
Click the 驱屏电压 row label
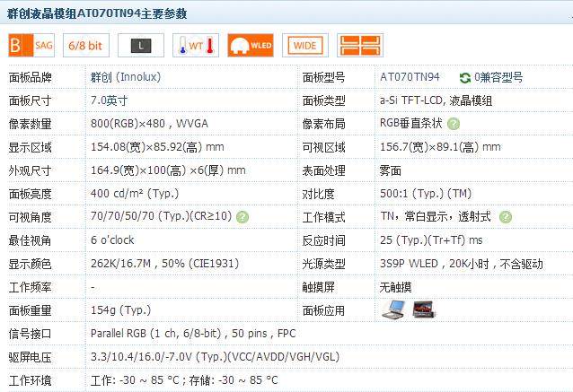[x=30, y=357]
